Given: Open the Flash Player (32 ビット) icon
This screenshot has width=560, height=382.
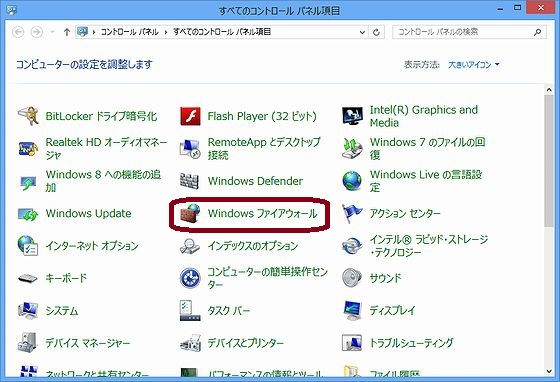Looking at the screenshot, I should (x=190, y=116).
